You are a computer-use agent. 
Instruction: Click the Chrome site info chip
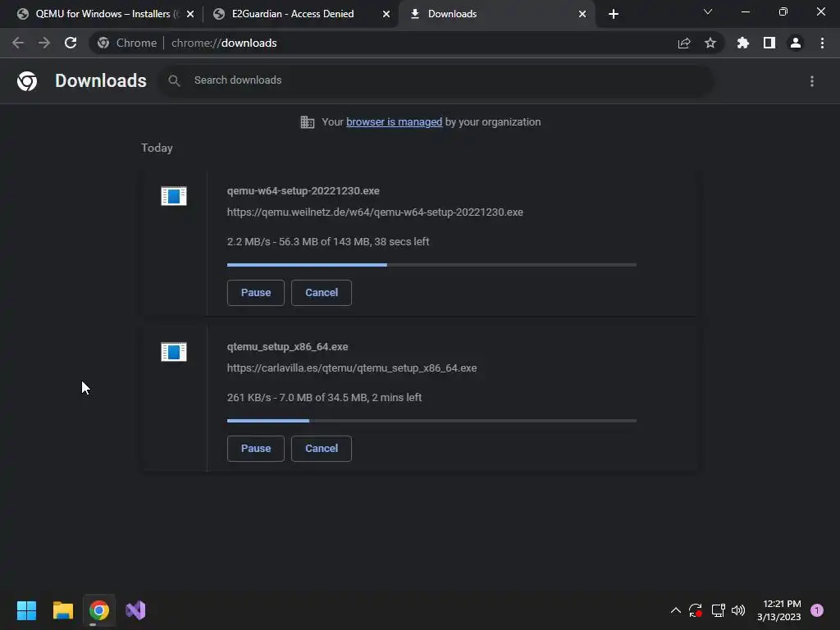(x=127, y=43)
